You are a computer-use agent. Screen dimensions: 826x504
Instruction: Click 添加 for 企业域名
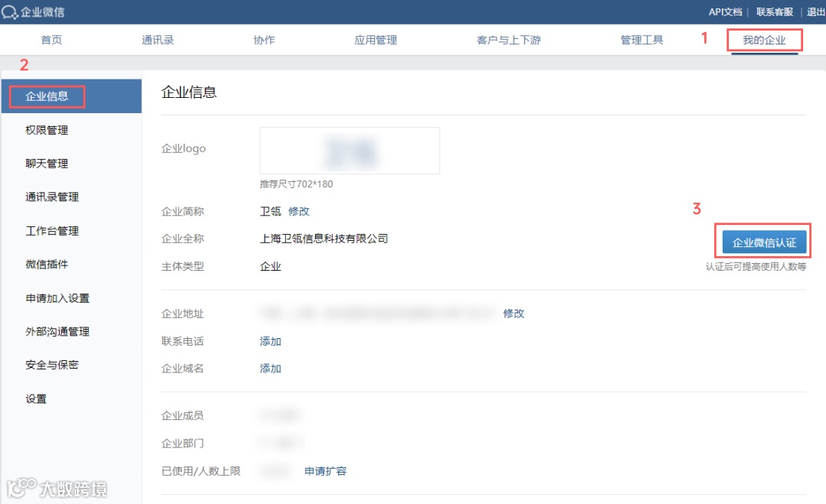tap(270, 369)
